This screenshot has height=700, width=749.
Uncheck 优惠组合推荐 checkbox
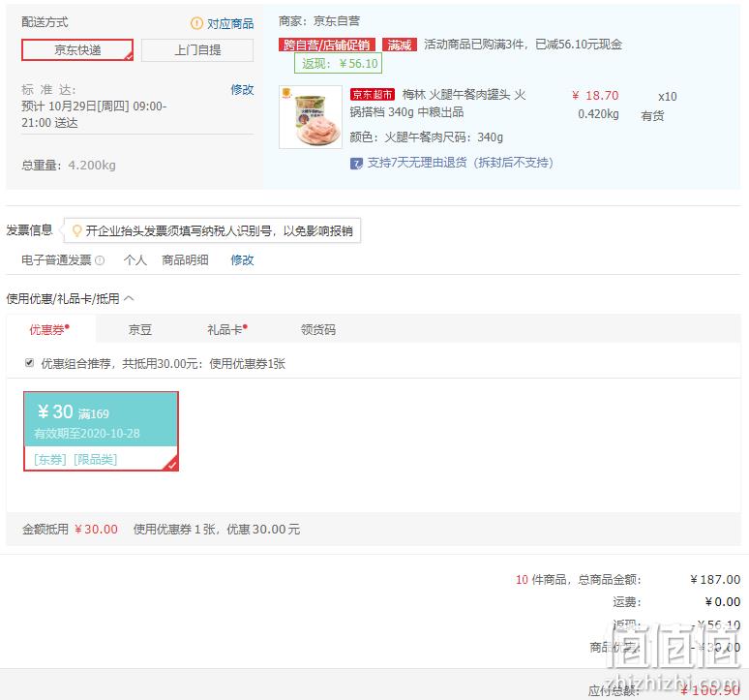29,363
